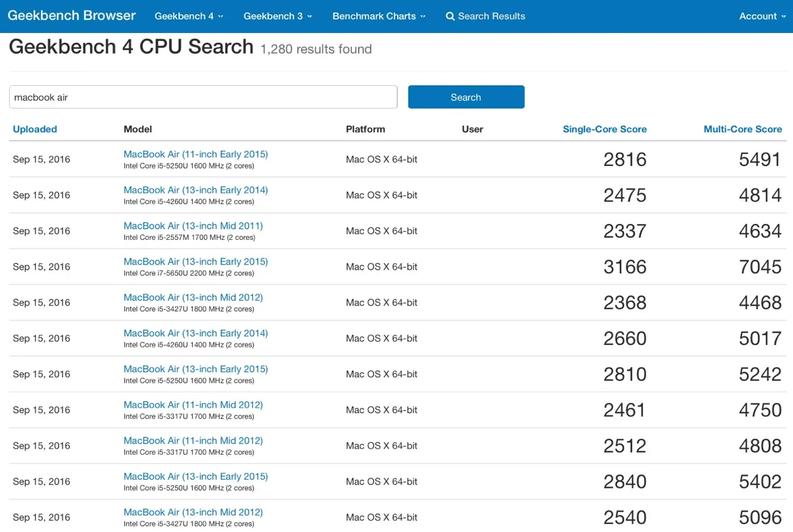Open the Geekbench 4 dropdown menu
The width and height of the screenshot is (793, 532).
188,17
